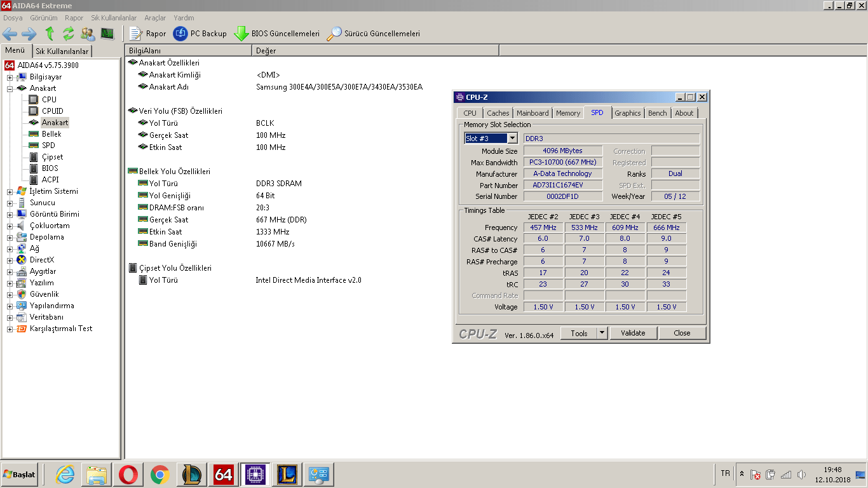
Task: Open the Slot #3 memory slot dropdown
Action: point(512,139)
